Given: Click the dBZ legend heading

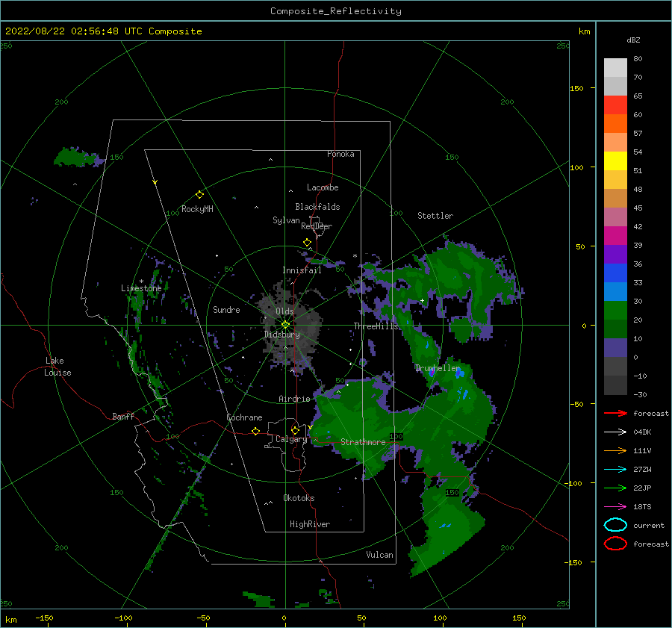Looking at the screenshot, I should point(633,40).
